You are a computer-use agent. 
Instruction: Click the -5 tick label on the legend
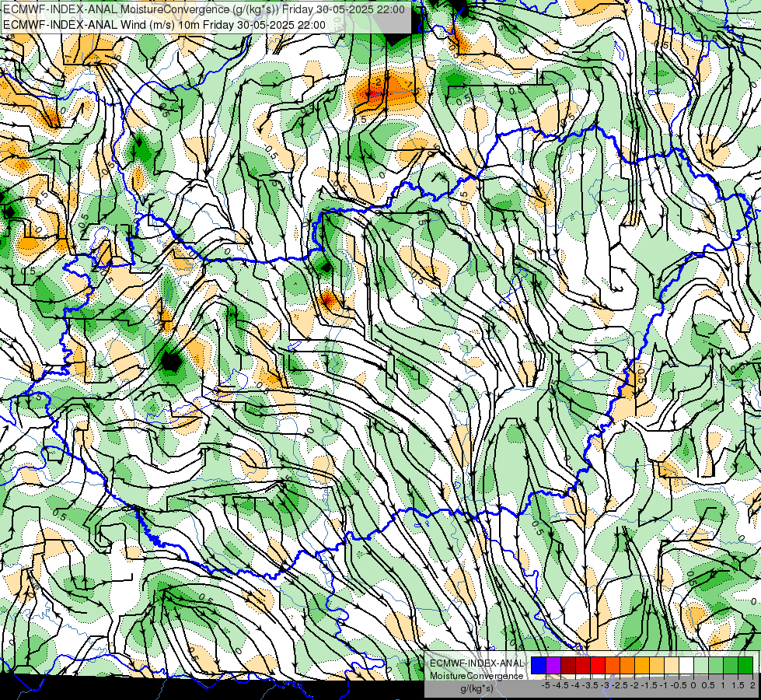(546, 685)
